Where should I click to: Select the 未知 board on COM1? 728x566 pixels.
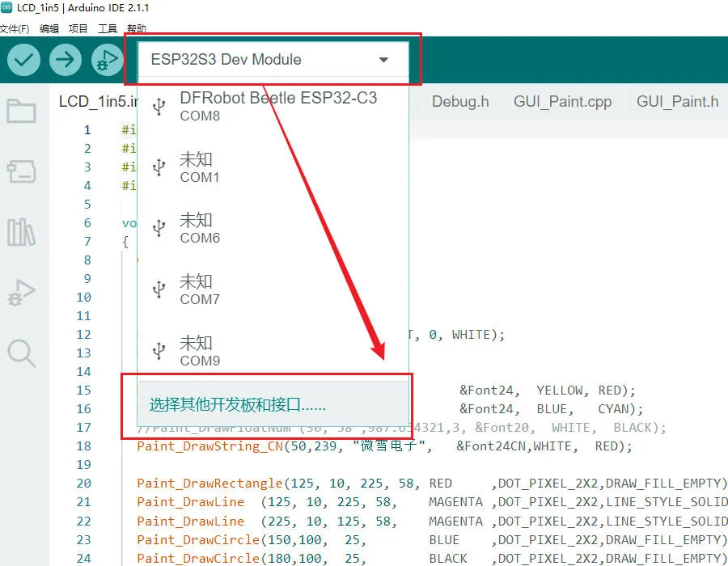273,167
